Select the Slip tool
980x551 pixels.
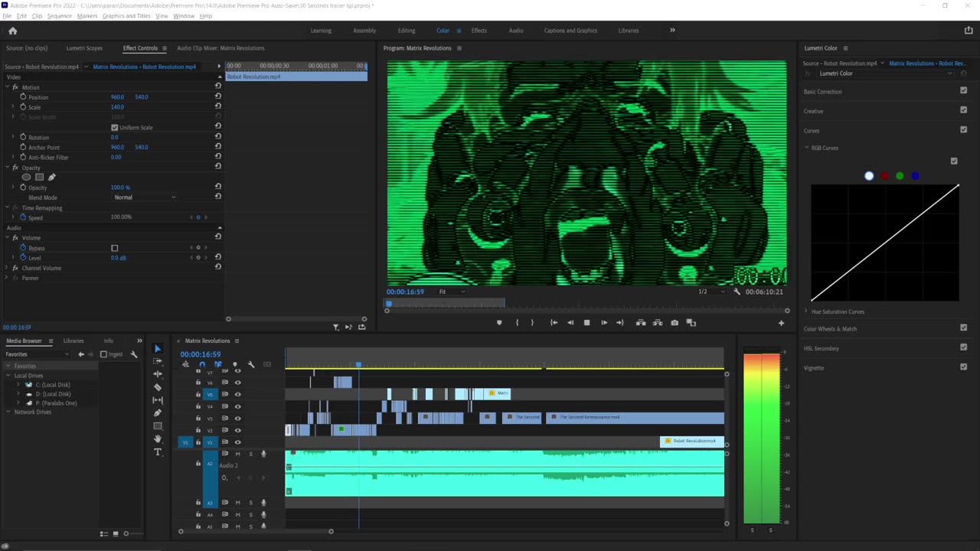tap(158, 400)
